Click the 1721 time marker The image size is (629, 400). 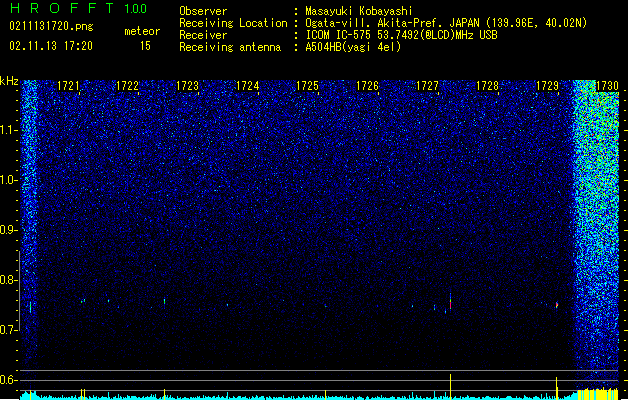68,86
